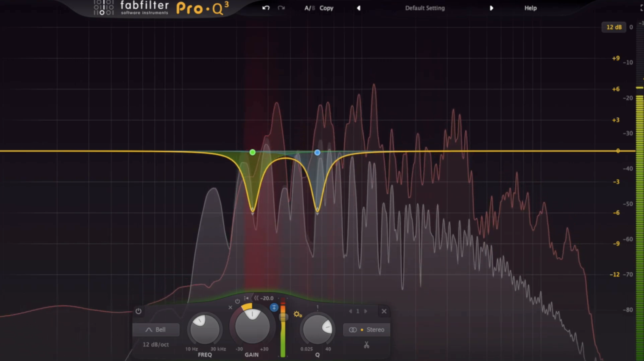Delete the band with the X button
Screen dimensions: 644x361
click(x=384, y=311)
